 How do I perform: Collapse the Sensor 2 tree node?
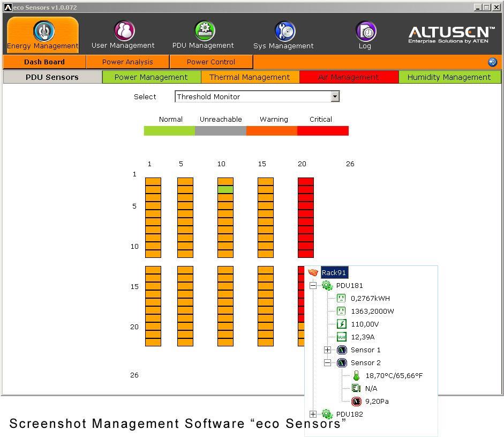[328, 363]
